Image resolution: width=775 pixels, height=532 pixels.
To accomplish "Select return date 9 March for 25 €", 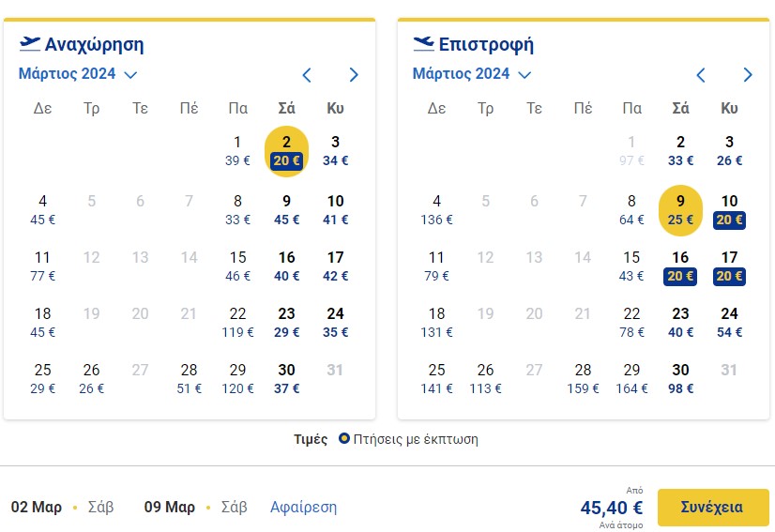I will pos(680,210).
